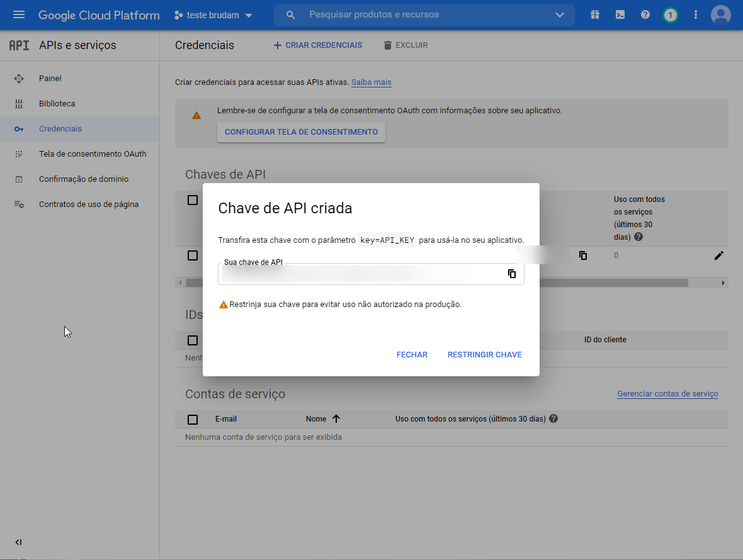Open Biblioteca in sidebar
This screenshot has height=560, width=743.
click(79, 104)
